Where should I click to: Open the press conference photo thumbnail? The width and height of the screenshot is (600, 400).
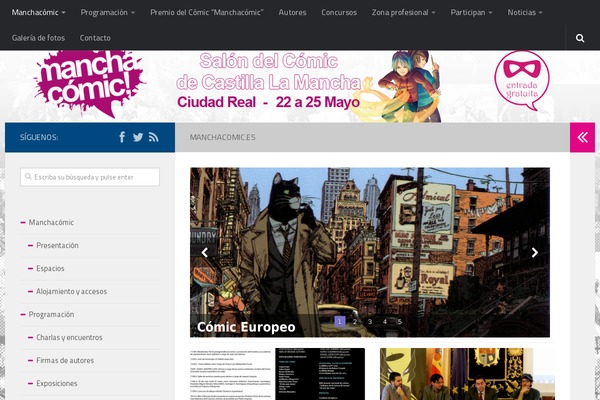pyautogui.click(x=465, y=374)
